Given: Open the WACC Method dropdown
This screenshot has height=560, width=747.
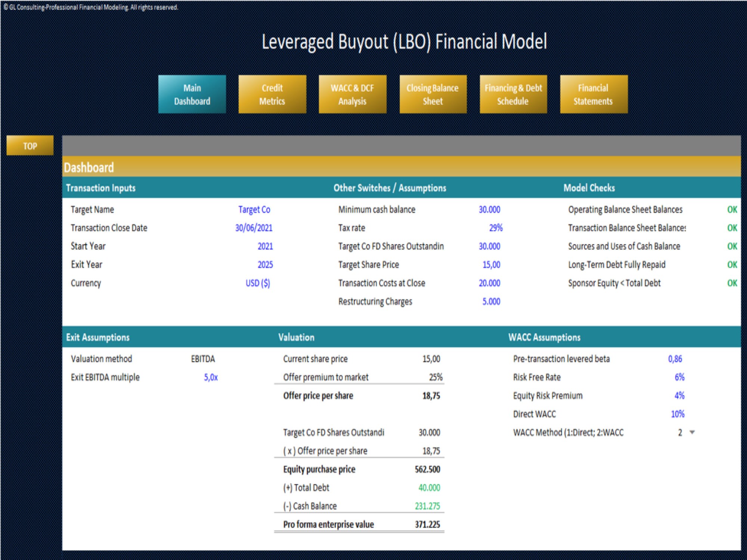Looking at the screenshot, I should tap(692, 433).
